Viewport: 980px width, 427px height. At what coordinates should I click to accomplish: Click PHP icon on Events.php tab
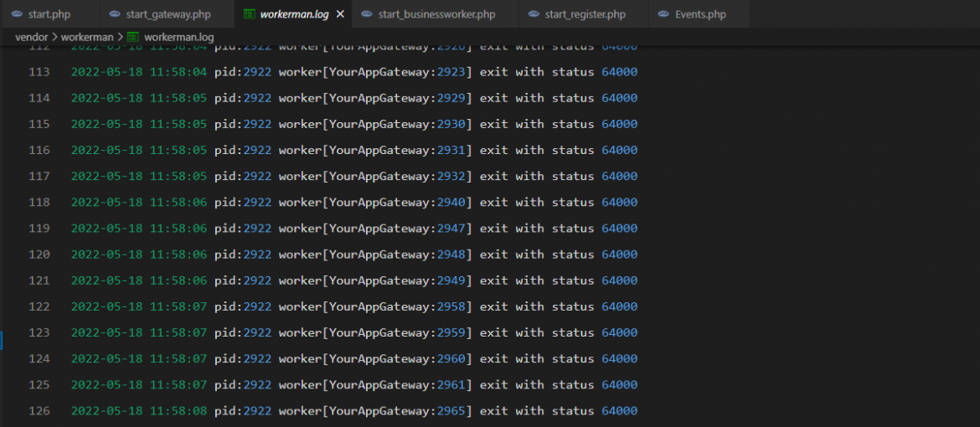click(664, 13)
